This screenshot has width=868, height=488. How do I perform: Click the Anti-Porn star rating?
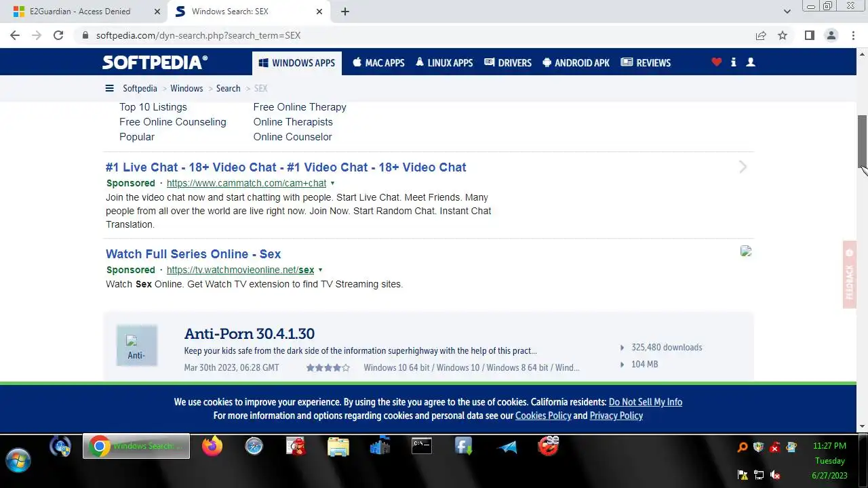(x=328, y=368)
